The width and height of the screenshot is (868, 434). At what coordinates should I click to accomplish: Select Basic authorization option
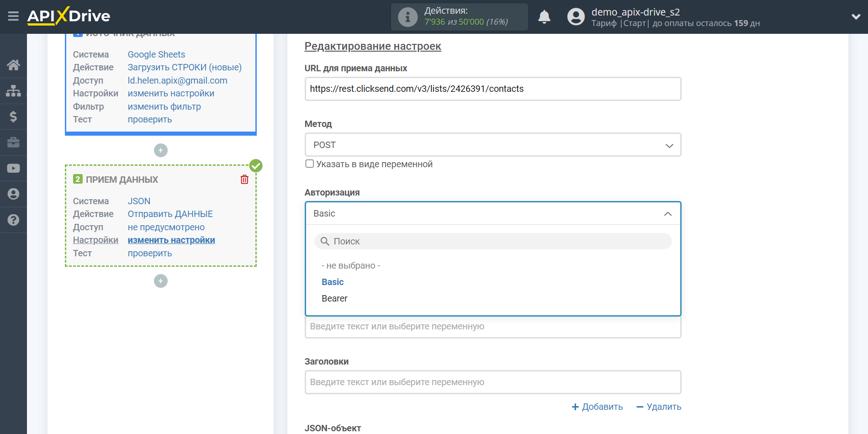pyautogui.click(x=333, y=282)
